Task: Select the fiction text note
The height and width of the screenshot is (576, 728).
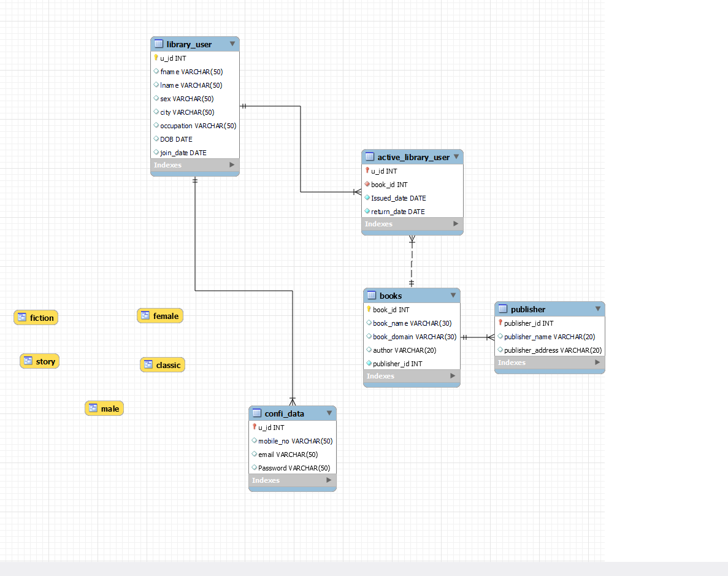Action: click(x=36, y=317)
